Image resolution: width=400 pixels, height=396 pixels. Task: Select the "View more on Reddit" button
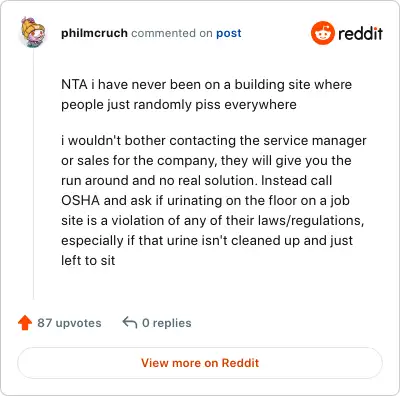click(200, 363)
